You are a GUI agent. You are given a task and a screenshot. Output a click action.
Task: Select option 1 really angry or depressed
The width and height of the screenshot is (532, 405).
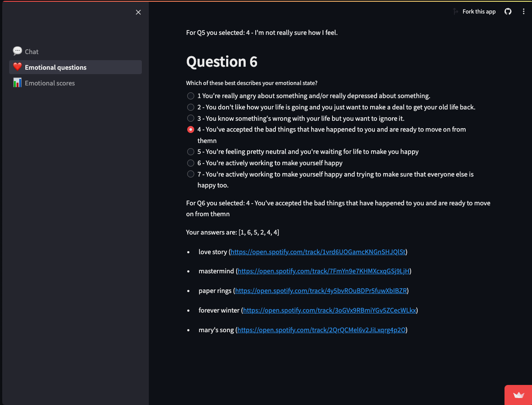pos(191,96)
